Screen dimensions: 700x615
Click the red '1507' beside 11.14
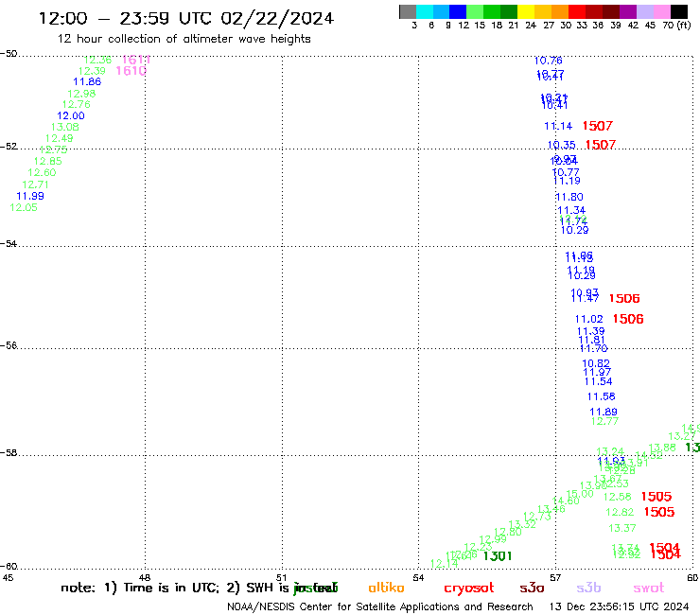pos(598,126)
